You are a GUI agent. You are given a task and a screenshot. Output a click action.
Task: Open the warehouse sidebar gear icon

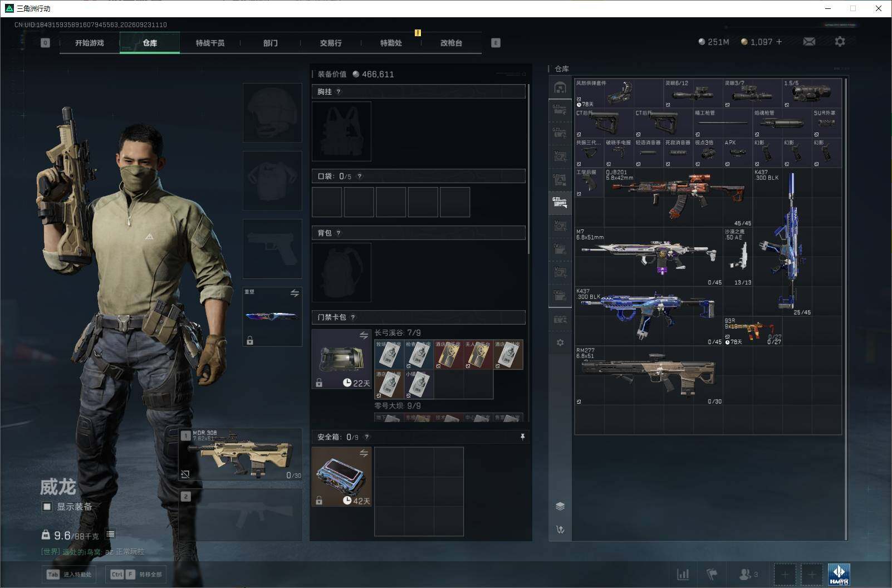tap(560, 342)
